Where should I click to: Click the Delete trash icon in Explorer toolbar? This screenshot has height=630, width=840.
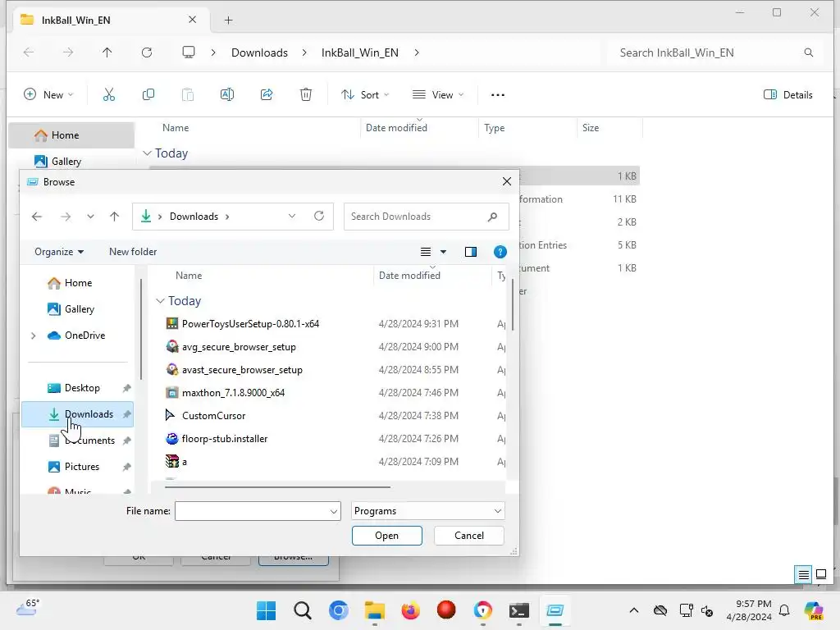(x=306, y=95)
